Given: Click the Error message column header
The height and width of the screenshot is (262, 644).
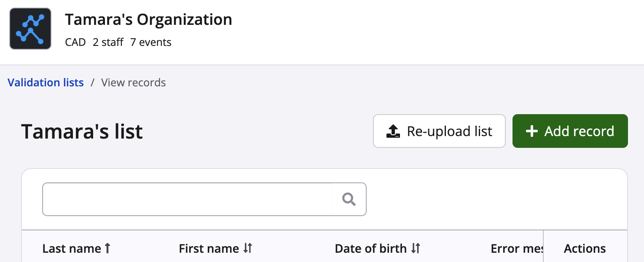Looking at the screenshot, I should [516, 249].
